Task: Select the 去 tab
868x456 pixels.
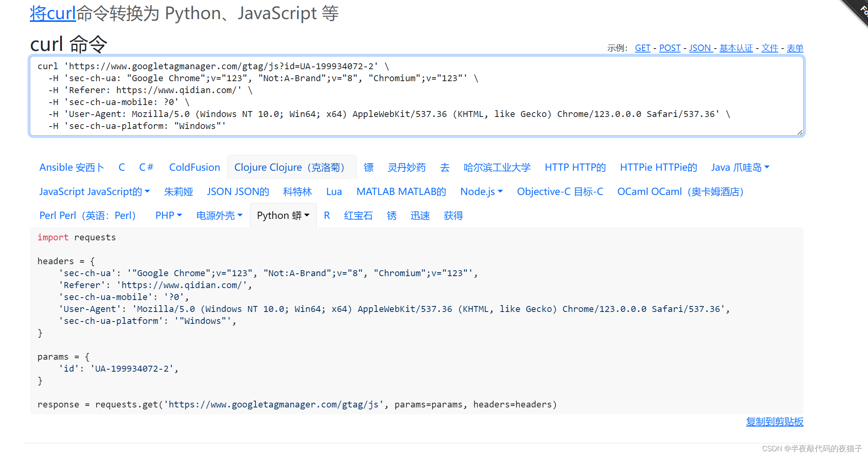Action: click(445, 168)
